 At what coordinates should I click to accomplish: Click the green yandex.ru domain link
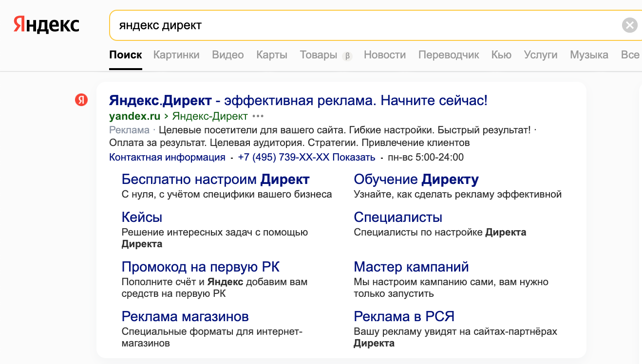click(135, 116)
